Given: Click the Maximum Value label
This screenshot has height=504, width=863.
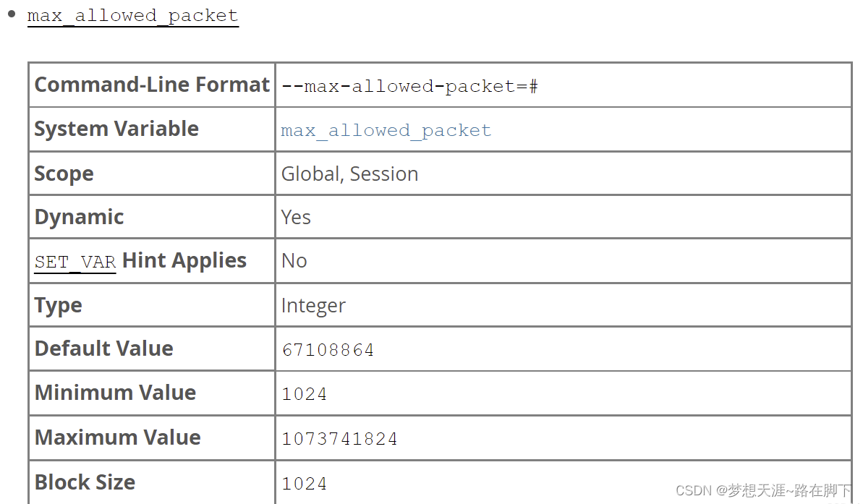Looking at the screenshot, I should (117, 437).
